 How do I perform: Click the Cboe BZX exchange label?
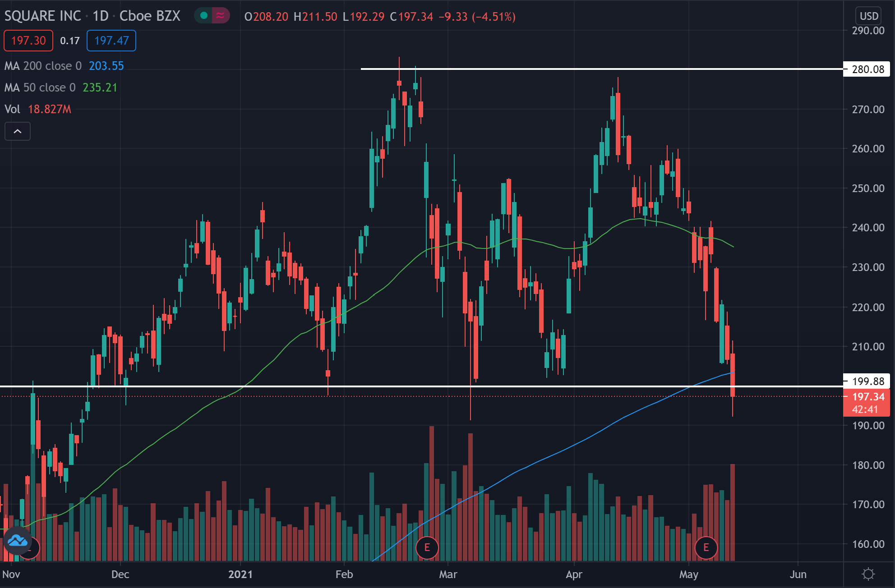(x=150, y=16)
